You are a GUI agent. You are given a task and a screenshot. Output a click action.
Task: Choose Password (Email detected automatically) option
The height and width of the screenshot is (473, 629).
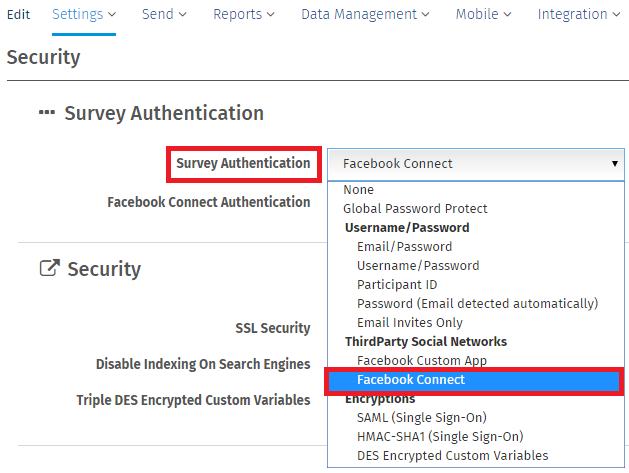click(x=477, y=303)
